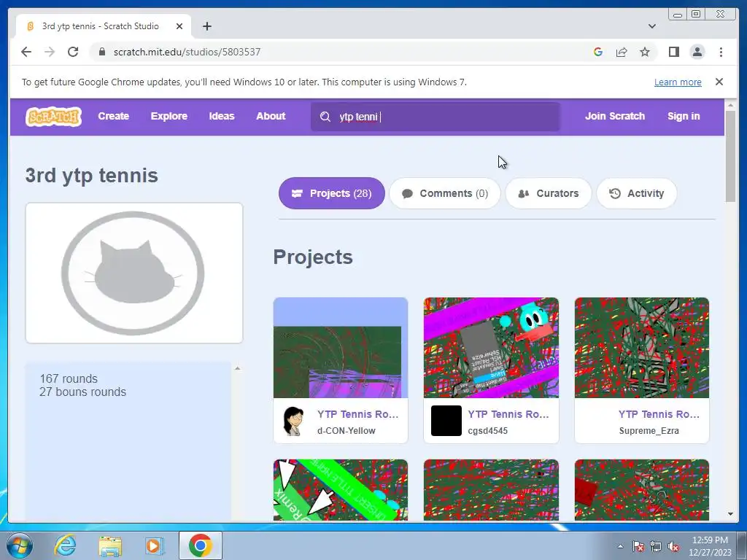Expand the tab search chevron

tap(652, 26)
